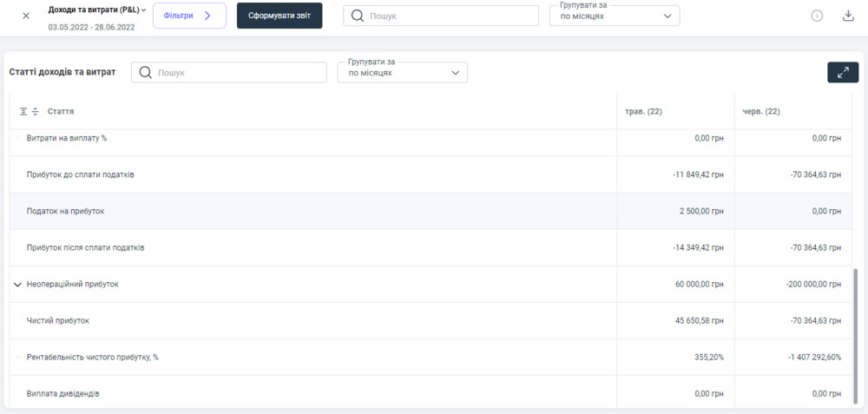Click the vertical table scrollbar
This screenshot has height=414, width=868.
click(x=855, y=330)
